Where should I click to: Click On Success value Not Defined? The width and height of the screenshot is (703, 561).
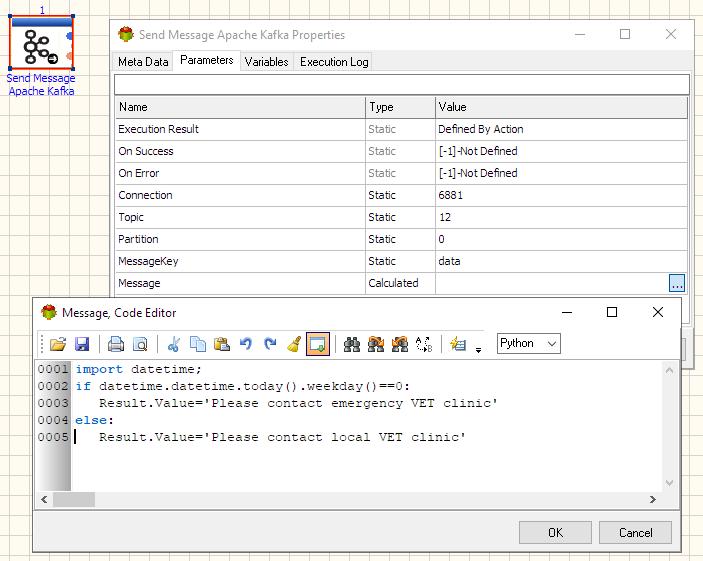[x=478, y=151]
